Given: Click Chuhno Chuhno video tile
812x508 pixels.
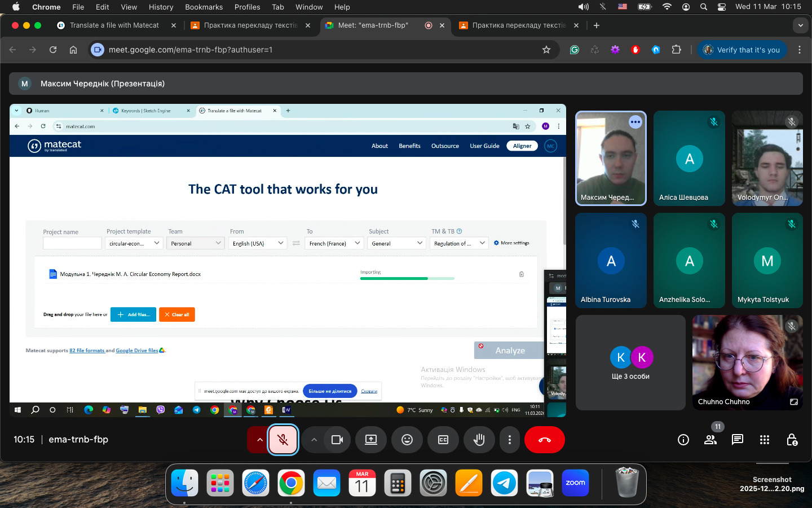Looking at the screenshot, I should tap(747, 361).
